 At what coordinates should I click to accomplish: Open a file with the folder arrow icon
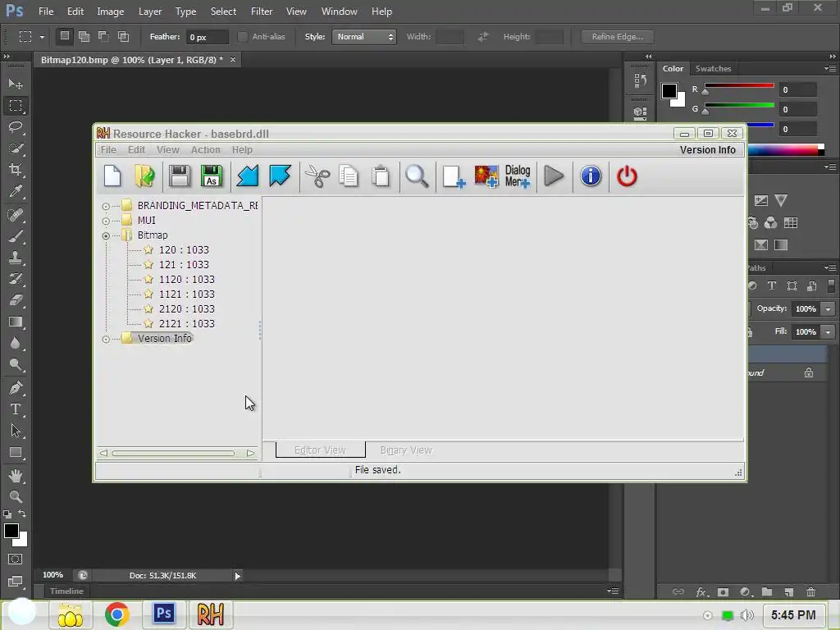144,176
